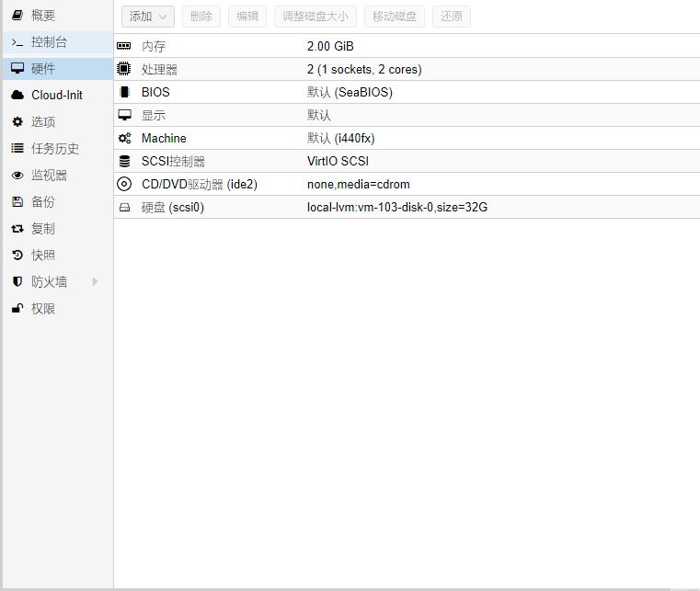Image resolution: width=700 pixels, height=591 pixels.
Task: Click the 调整磁盘大小 button
Action: [316, 17]
